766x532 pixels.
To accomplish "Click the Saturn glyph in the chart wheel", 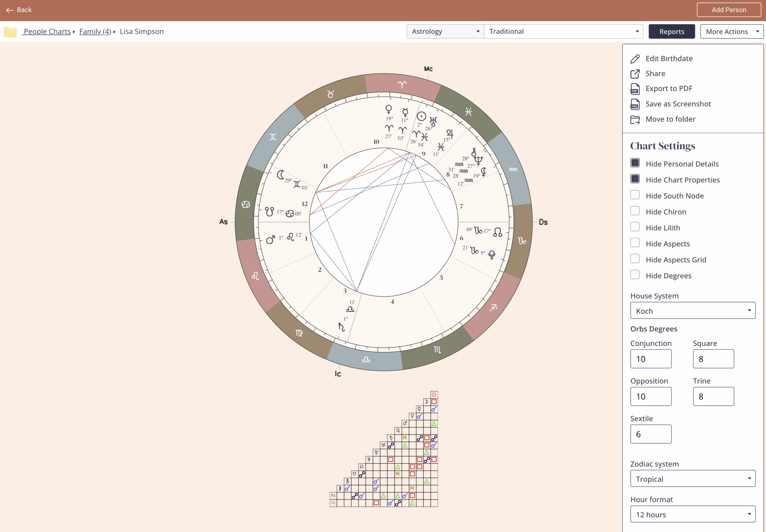I will click(341, 326).
